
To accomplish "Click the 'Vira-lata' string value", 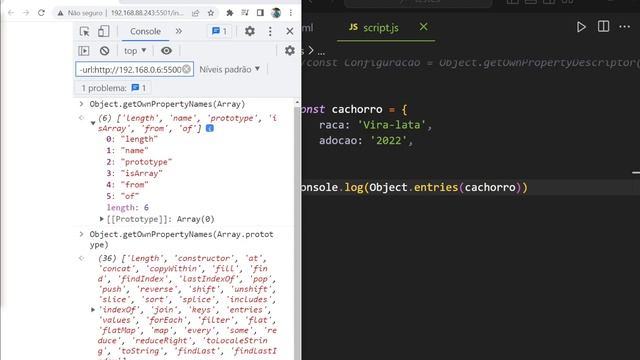I will [391, 125].
